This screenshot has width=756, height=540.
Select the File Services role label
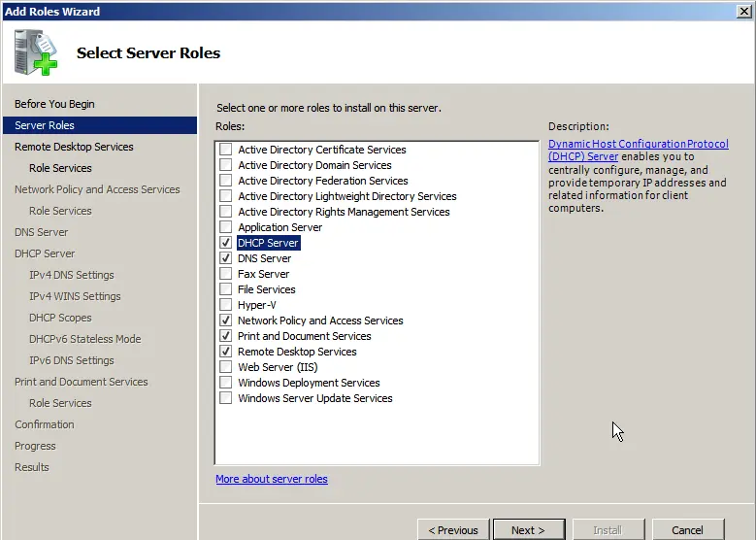click(x=266, y=289)
